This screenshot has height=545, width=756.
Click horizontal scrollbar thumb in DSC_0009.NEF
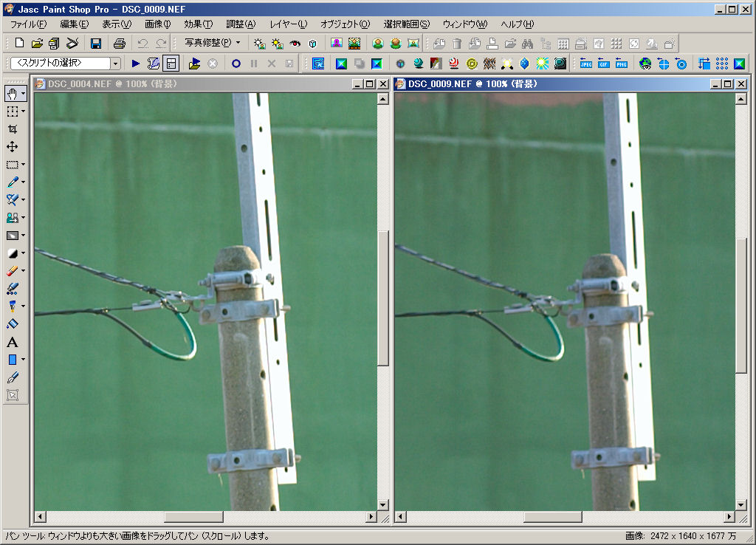point(553,516)
